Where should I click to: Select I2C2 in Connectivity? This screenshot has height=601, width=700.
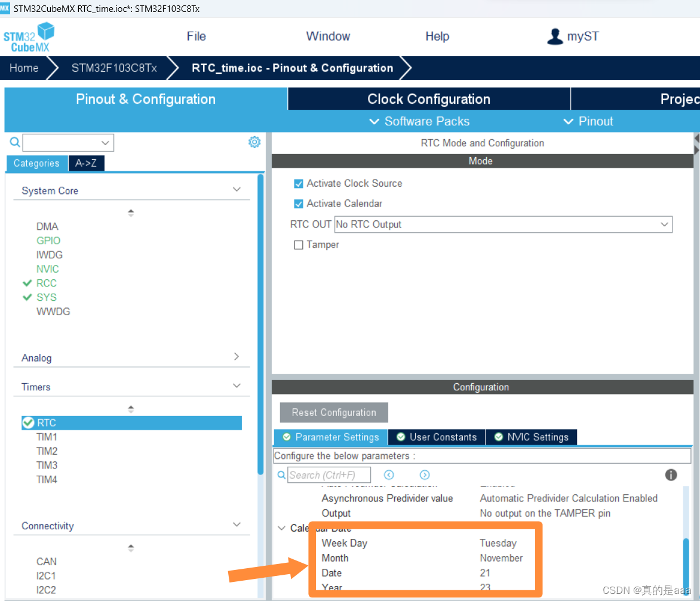pyautogui.click(x=46, y=590)
